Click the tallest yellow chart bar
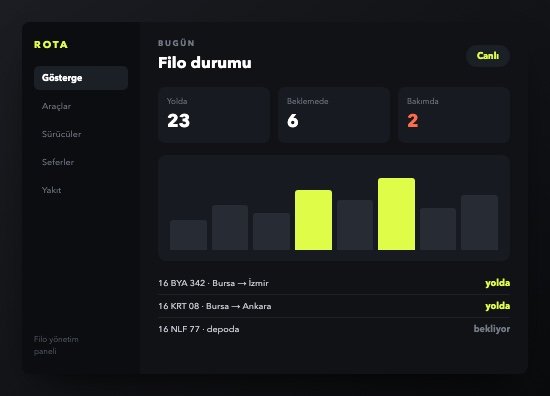Image resolution: width=550 pixels, height=396 pixels. tap(396, 214)
